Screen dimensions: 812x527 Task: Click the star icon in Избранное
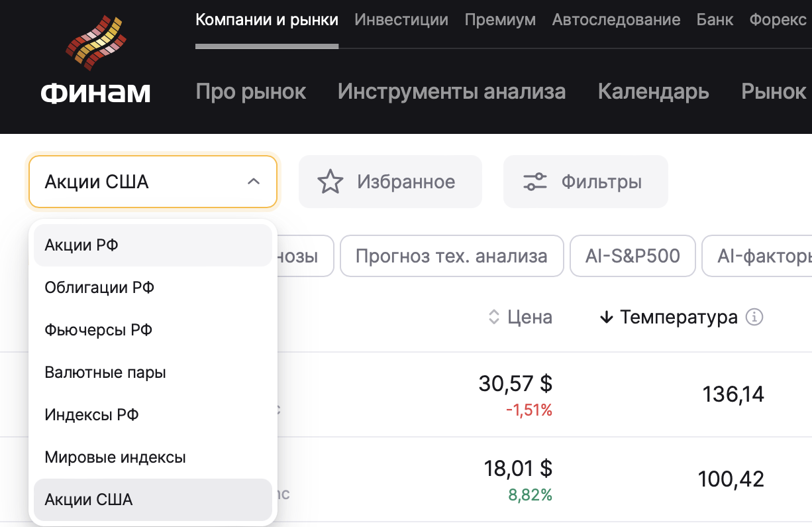(x=330, y=182)
